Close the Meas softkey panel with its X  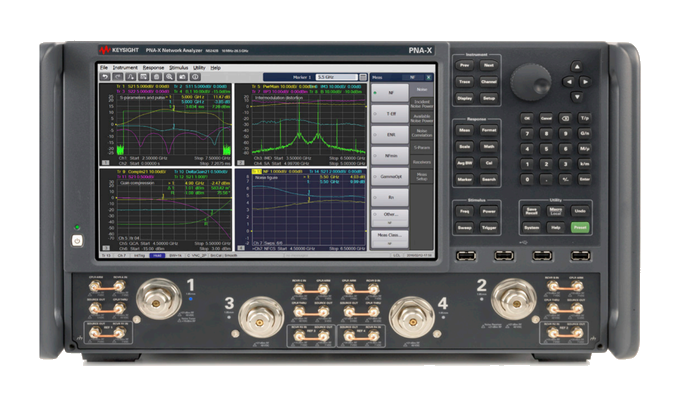pos(429,77)
